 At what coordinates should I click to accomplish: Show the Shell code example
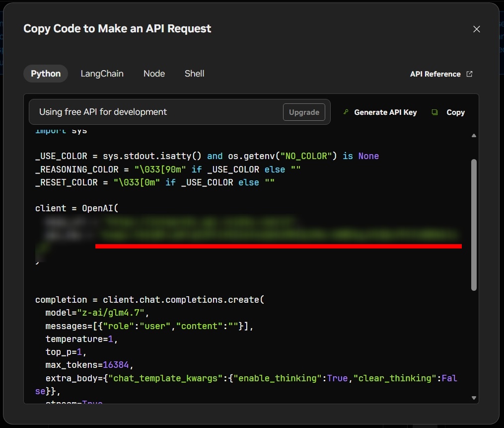[x=194, y=74]
